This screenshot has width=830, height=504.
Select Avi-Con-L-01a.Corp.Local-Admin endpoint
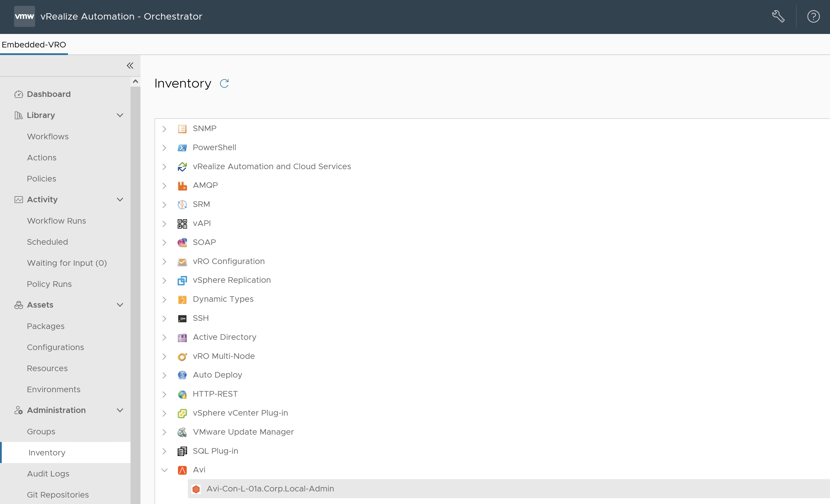(x=270, y=488)
